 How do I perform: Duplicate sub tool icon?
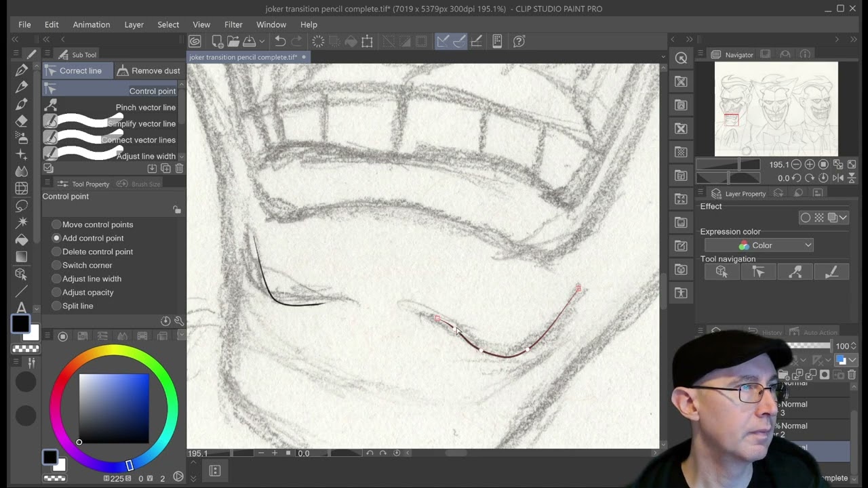(x=165, y=168)
